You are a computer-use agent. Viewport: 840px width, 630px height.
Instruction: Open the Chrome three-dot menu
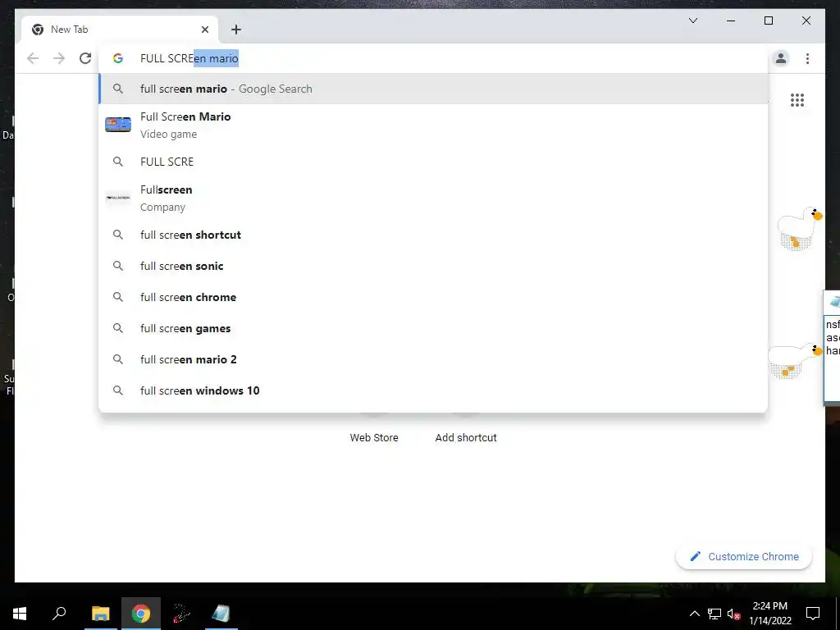pos(807,58)
